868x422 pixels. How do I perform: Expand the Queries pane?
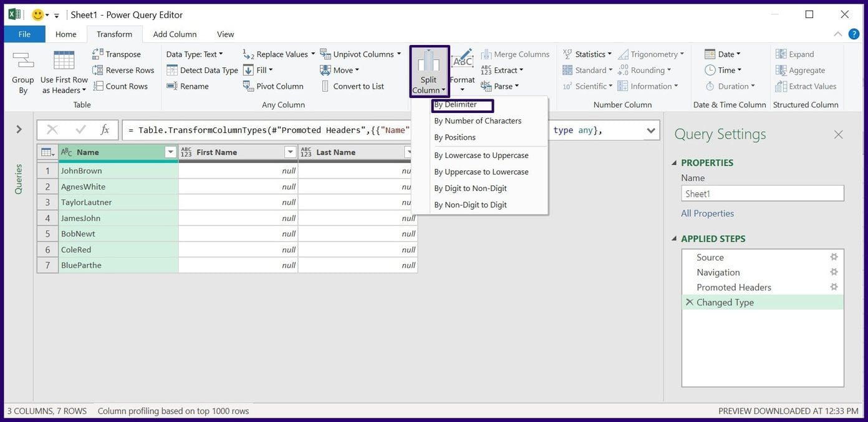click(x=19, y=129)
